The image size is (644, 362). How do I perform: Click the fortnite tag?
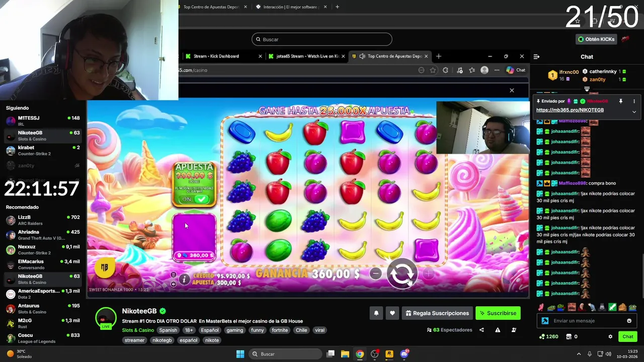pyautogui.click(x=280, y=330)
